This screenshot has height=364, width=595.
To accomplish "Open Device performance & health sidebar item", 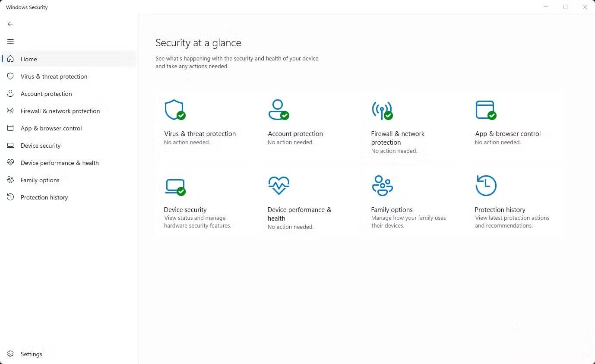I will pos(69,162).
